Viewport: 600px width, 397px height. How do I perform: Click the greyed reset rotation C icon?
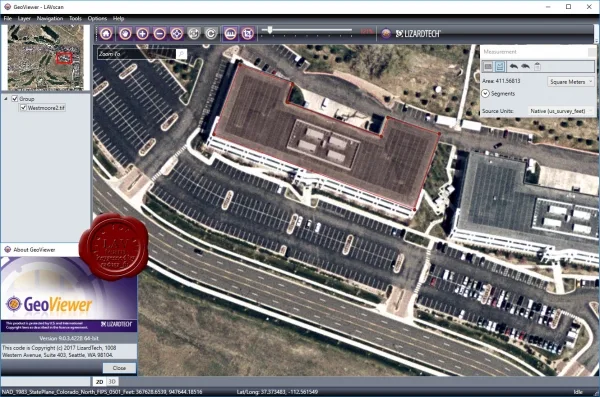[x=211, y=34]
